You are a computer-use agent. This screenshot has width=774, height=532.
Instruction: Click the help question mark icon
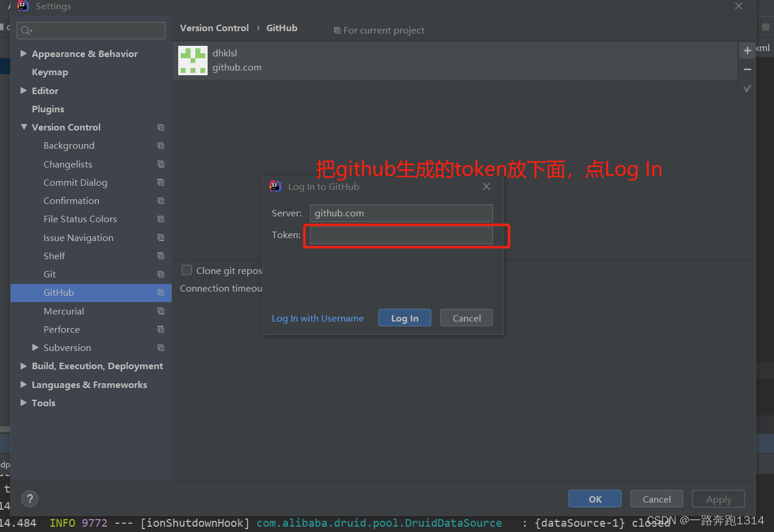click(x=29, y=498)
